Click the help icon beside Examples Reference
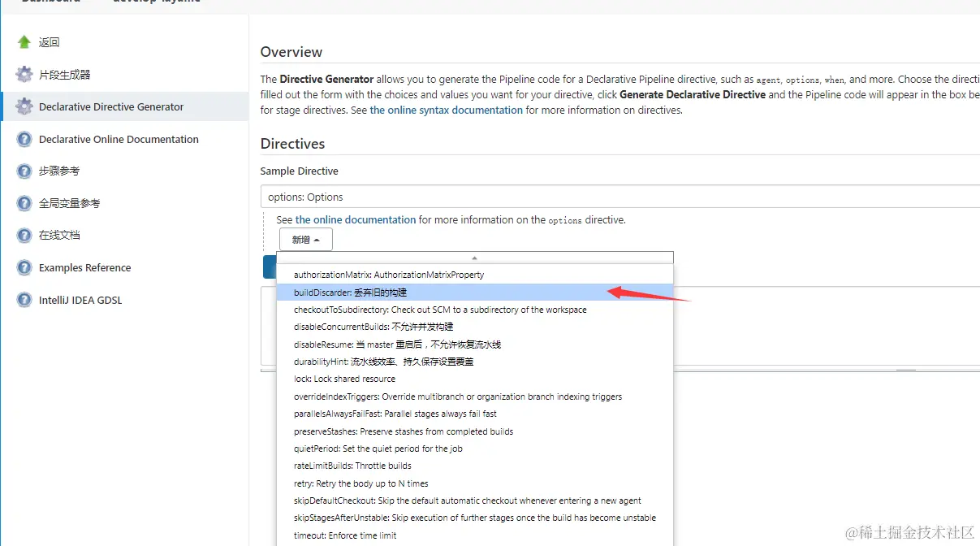 click(24, 267)
